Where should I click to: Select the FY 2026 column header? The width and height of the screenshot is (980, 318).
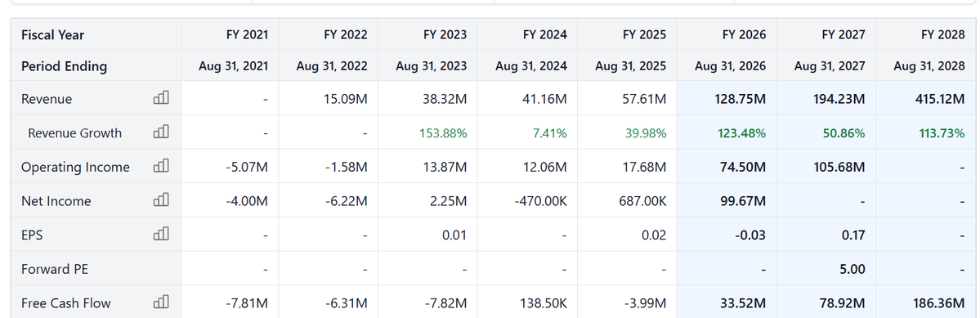744,35
